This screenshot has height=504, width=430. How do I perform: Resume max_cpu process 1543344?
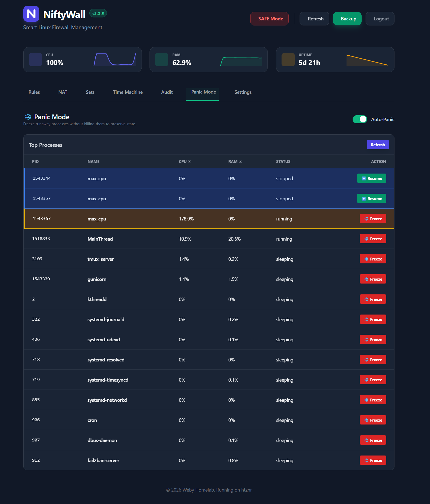[x=372, y=178]
